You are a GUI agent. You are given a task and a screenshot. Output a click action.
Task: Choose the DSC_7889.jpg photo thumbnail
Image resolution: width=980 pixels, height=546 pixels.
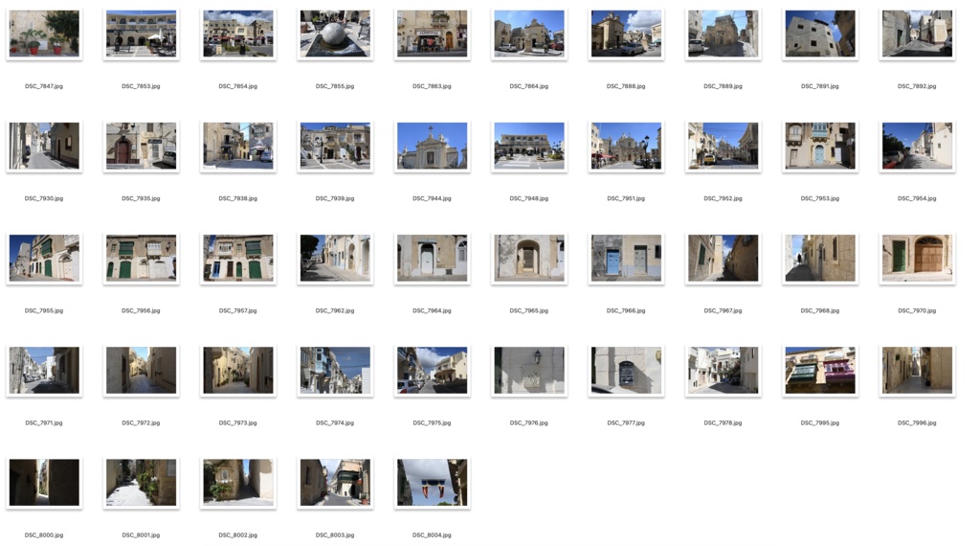pyautogui.click(x=724, y=34)
